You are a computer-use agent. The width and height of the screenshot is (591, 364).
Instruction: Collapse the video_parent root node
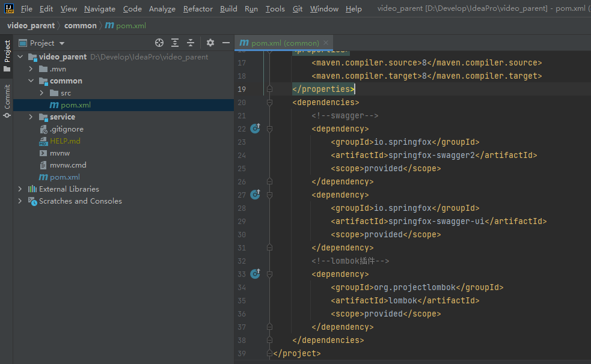tap(20, 57)
